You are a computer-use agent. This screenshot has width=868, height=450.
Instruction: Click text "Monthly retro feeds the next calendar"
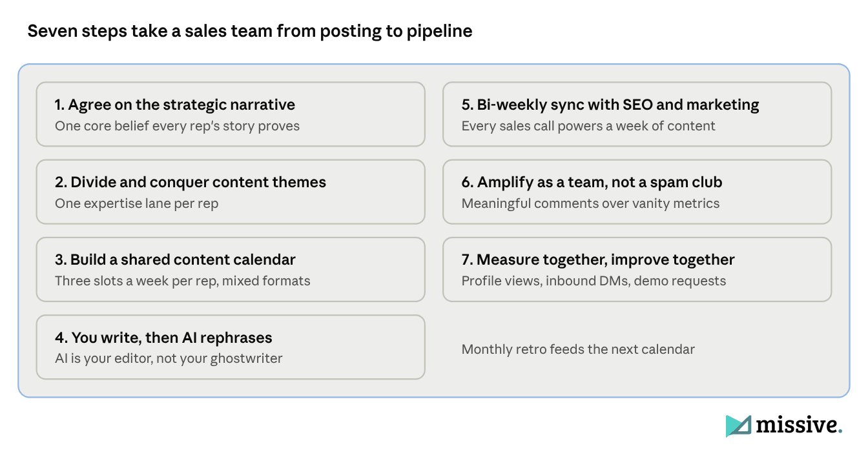coord(578,349)
